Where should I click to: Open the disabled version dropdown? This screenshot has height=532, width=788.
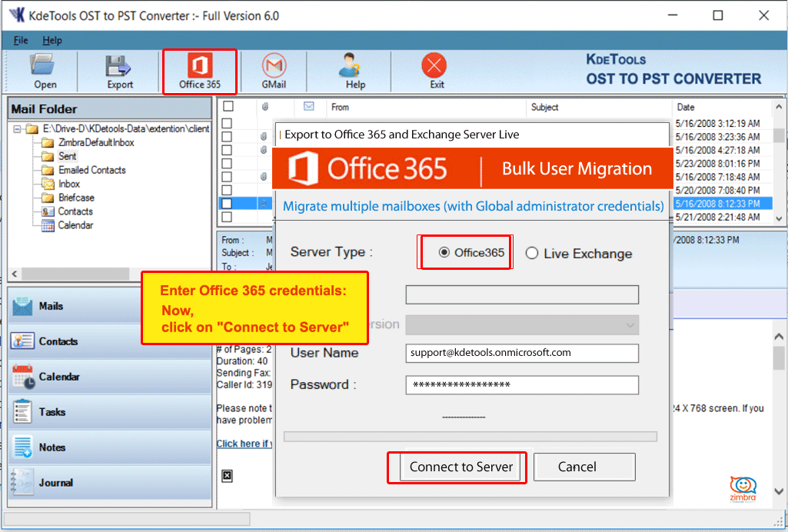(522, 325)
